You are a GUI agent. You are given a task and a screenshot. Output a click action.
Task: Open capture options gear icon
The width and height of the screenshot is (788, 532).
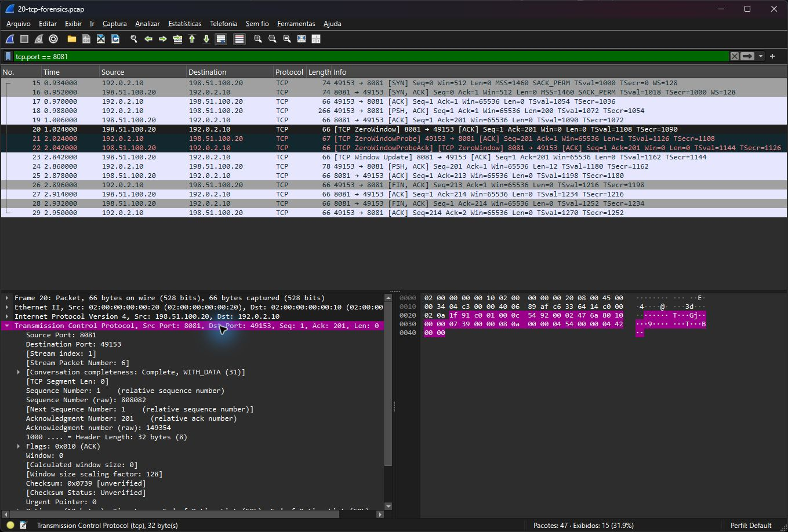pyautogui.click(x=53, y=39)
